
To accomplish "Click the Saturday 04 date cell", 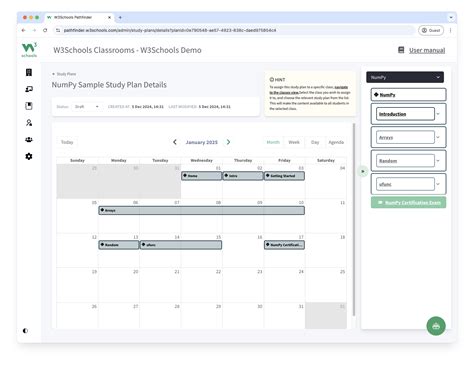I will pyautogui.click(x=326, y=181).
